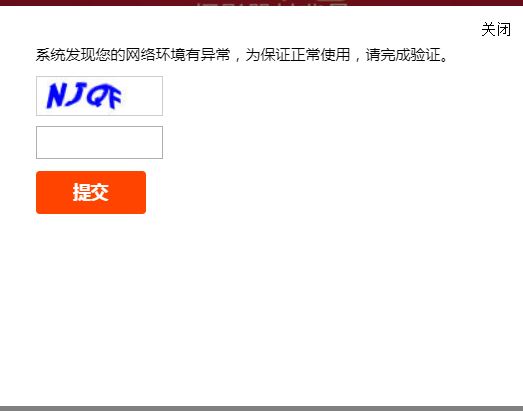The image size is (523, 411).
Task: Click the blue captcha letters NJQF
Action: [x=84, y=96]
